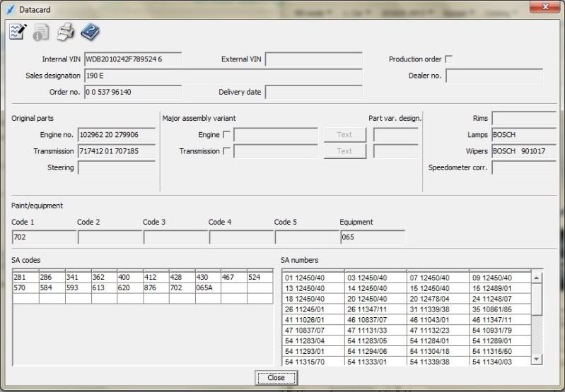This screenshot has height=392, width=565.
Task: Click the Code 3 paint field
Action: point(176,237)
